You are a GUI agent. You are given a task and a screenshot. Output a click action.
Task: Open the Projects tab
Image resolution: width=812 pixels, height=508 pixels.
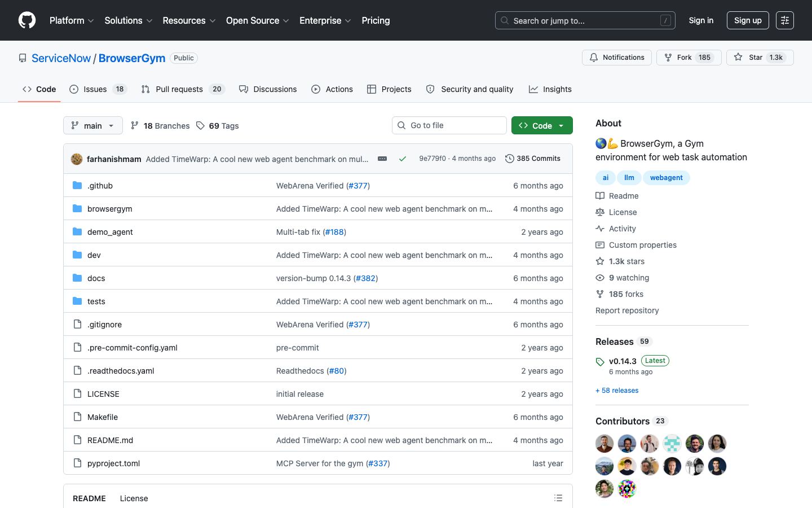point(389,89)
